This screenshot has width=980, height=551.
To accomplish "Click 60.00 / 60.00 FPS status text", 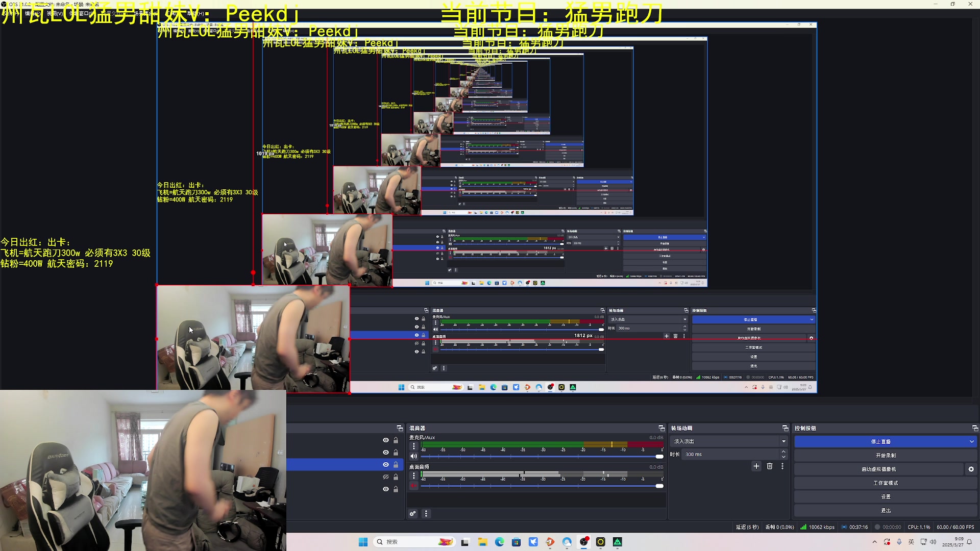I will click(x=955, y=528).
